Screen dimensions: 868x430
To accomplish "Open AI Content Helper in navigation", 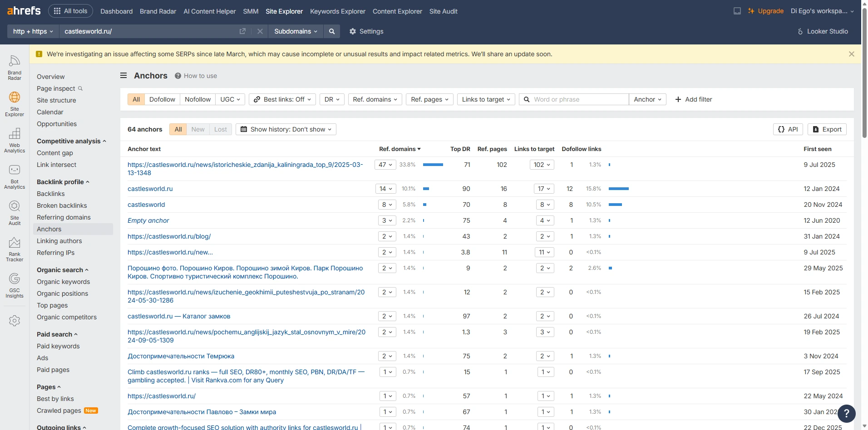I will tap(210, 11).
